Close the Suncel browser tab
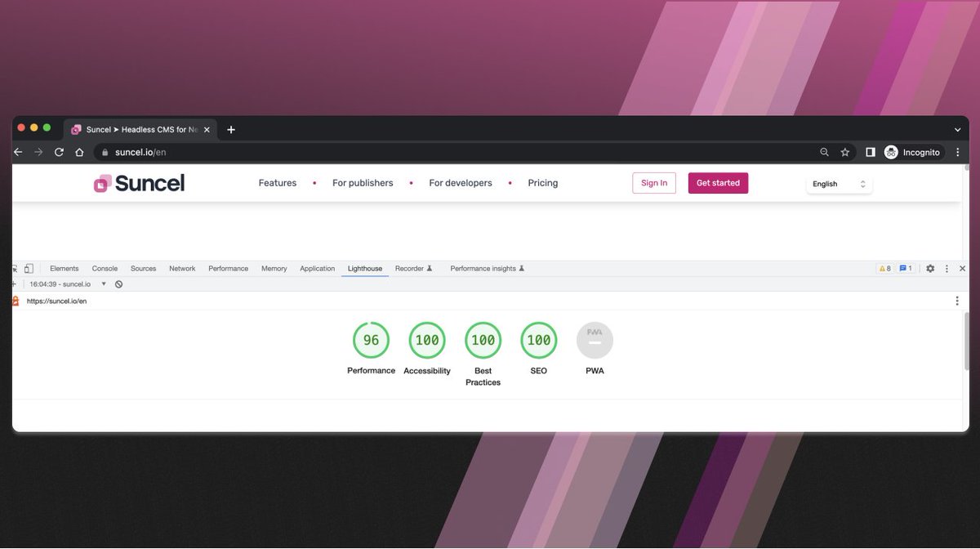Image resolution: width=980 pixels, height=549 pixels. pos(206,129)
